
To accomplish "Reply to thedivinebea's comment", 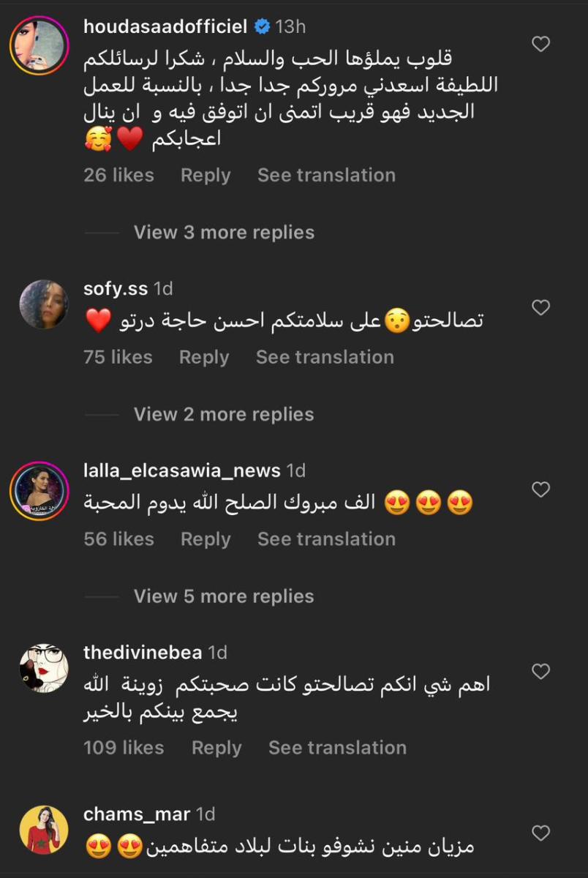I will (216, 748).
